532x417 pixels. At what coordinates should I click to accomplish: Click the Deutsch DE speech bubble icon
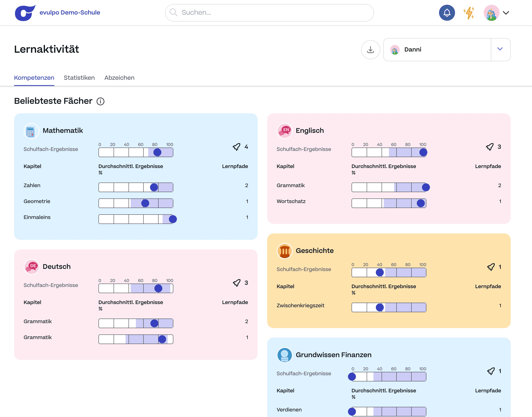click(31, 267)
